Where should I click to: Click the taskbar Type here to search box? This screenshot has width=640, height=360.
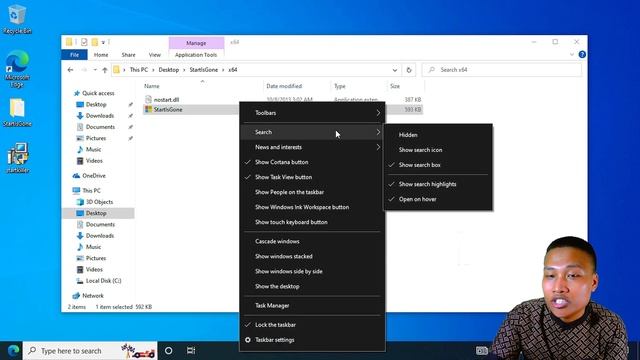coord(91,351)
